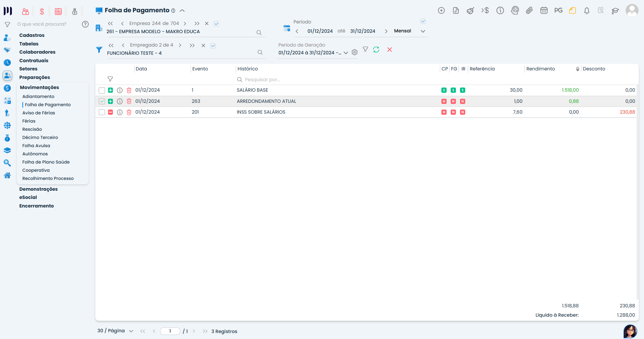Show info for SALÁRIO BASE row
Image resolution: width=644 pixels, height=339 pixels.
point(120,90)
